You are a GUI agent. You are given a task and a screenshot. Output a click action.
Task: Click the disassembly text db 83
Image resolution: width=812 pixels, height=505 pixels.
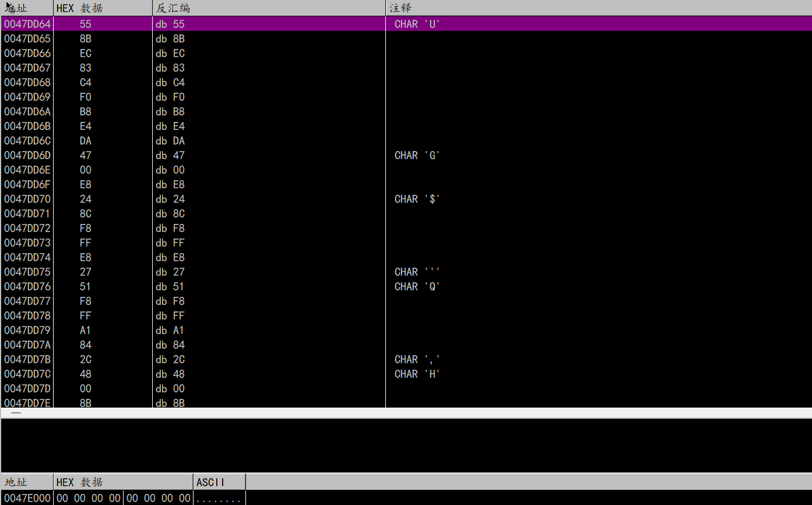tap(170, 68)
